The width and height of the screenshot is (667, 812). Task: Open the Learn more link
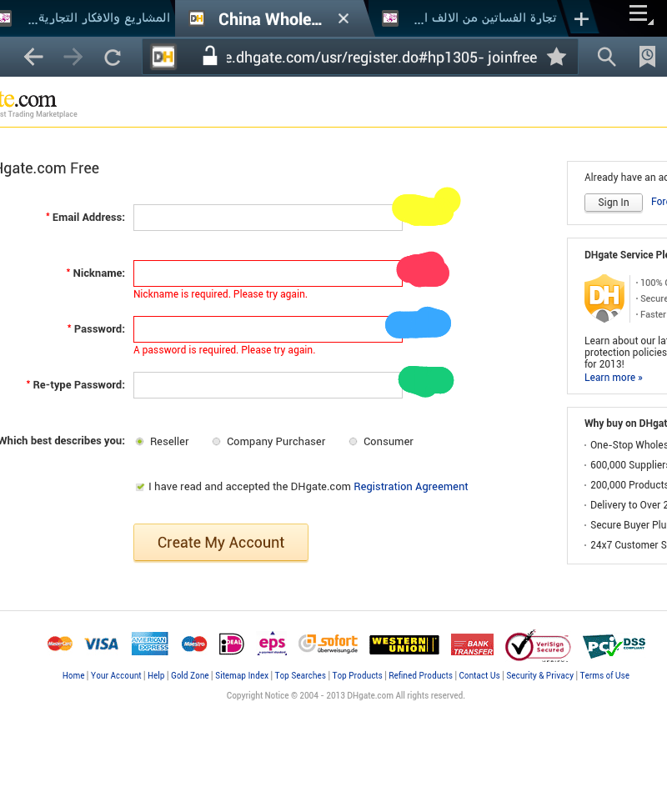[x=613, y=378]
